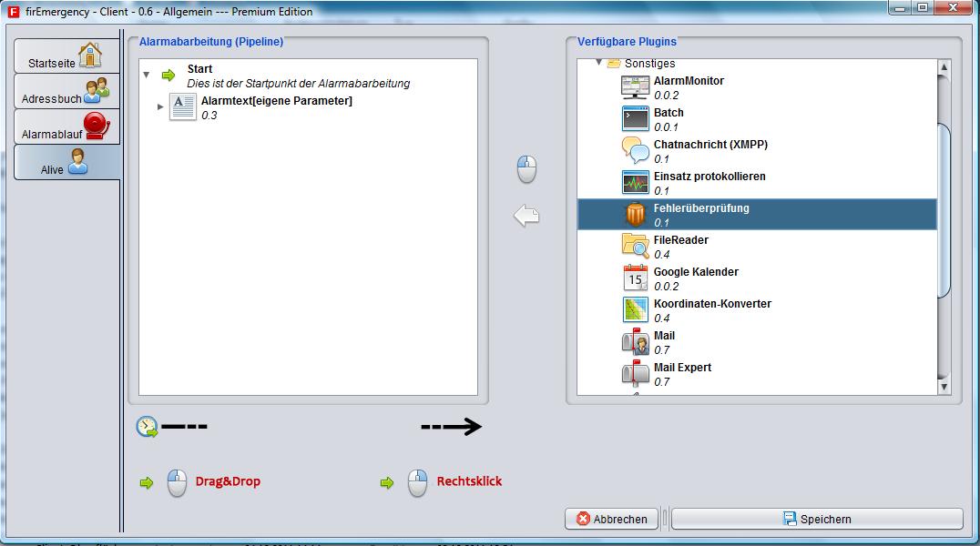Collapse the Sonstiges plugin folder
The height and width of the screenshot is (546, 980).
[599, 64]
